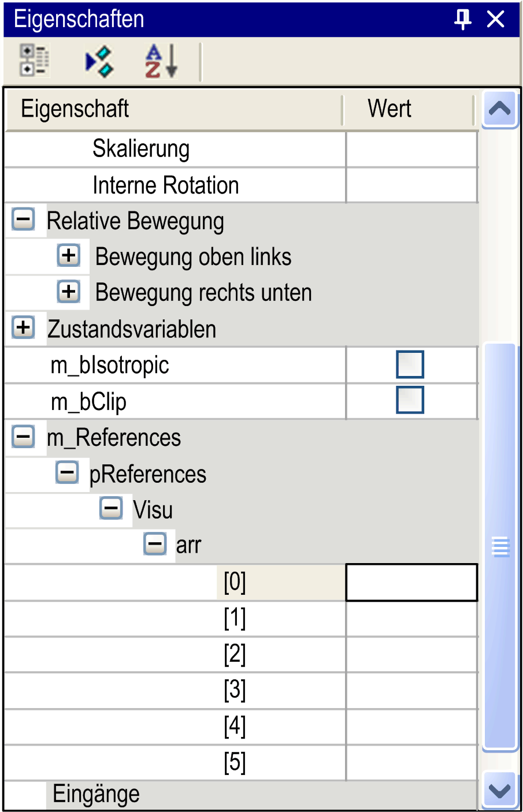The image size is (523, 812).
Task: Collapse the pReferences node
Action: (x=67, y=472)
